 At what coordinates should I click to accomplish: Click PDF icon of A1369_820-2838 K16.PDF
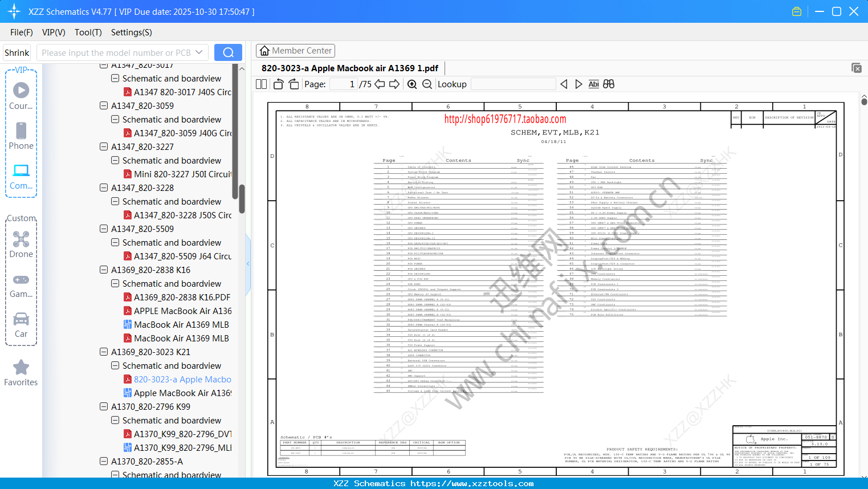coord(128,297)
